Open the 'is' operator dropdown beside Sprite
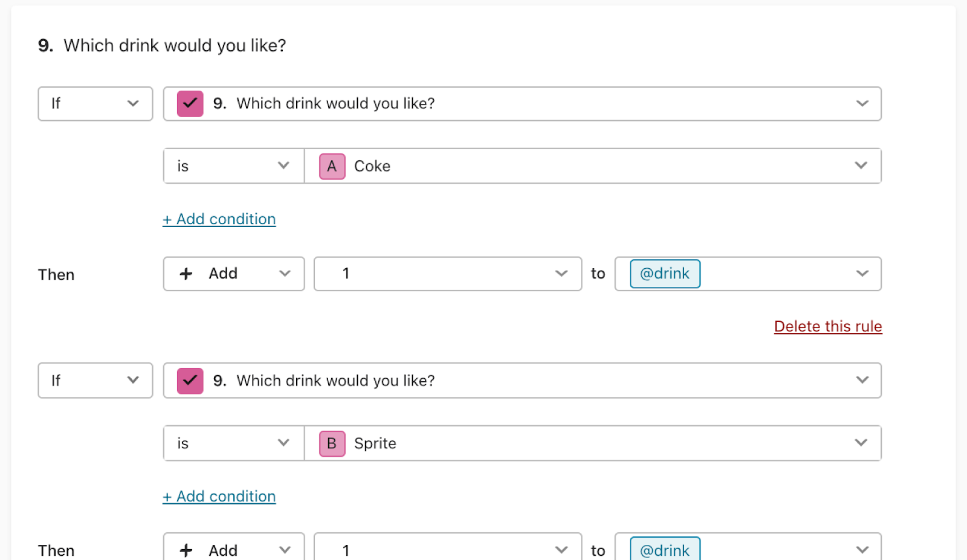 234,443
